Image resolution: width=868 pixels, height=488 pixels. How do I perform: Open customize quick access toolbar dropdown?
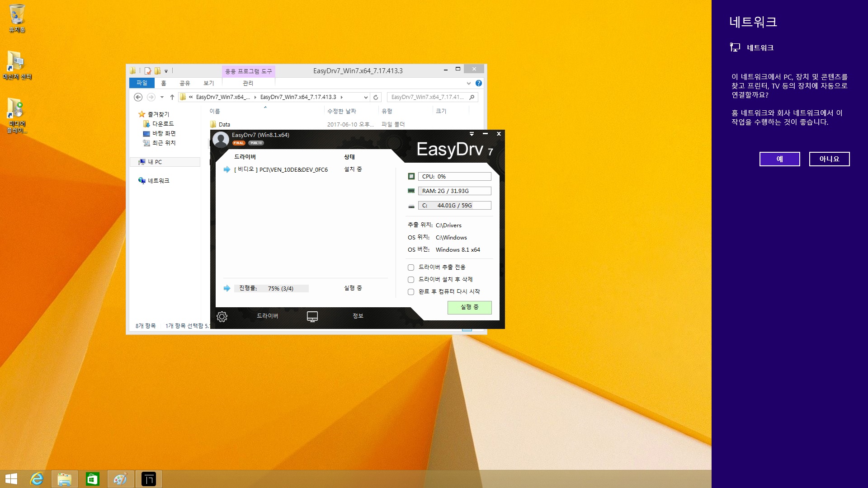[166, 71]
